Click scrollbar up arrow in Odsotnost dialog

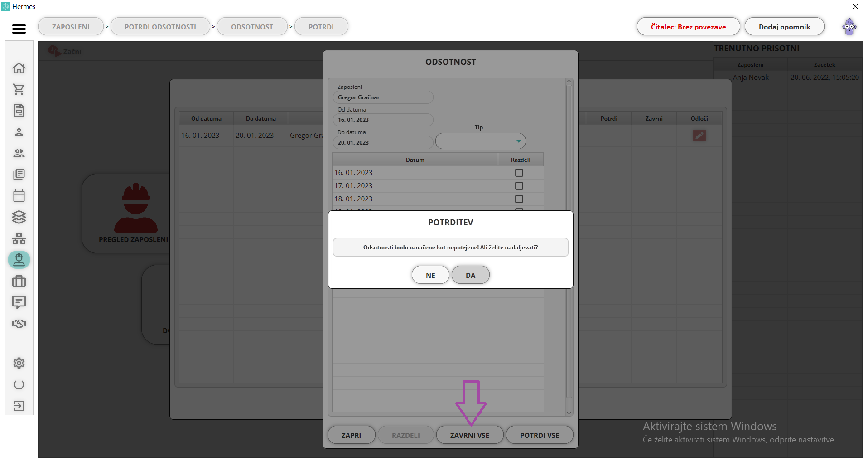coord(569,81)
